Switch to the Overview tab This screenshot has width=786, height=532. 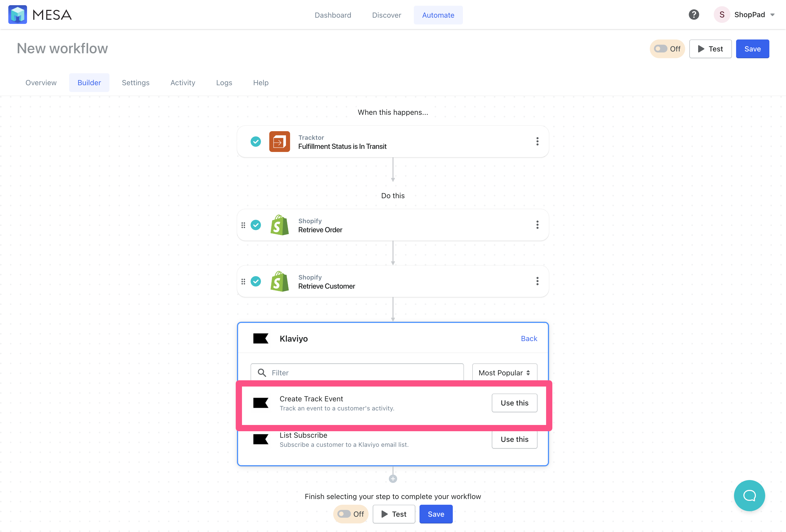coord(41,83)
